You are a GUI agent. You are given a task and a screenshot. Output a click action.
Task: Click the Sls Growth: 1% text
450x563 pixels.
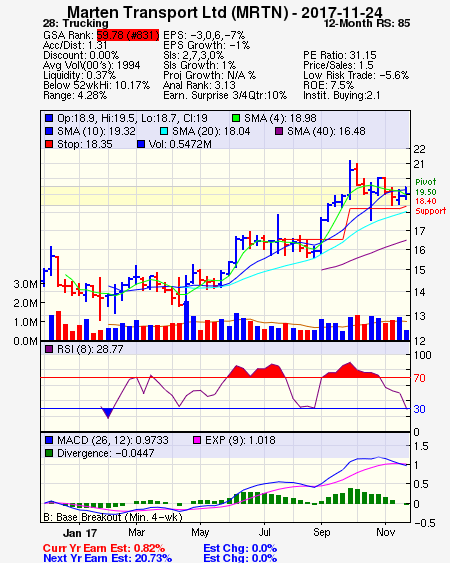point(199,65)
